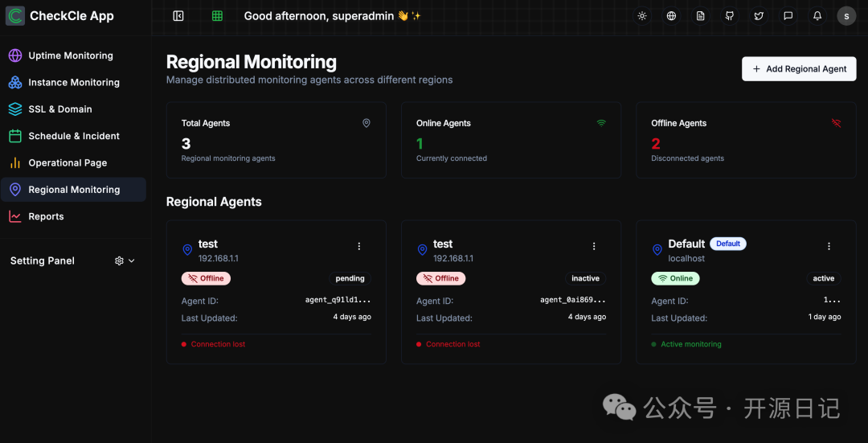Click Connection lost on inactive agent card
The image size is (868, 443).
(452, 344)
